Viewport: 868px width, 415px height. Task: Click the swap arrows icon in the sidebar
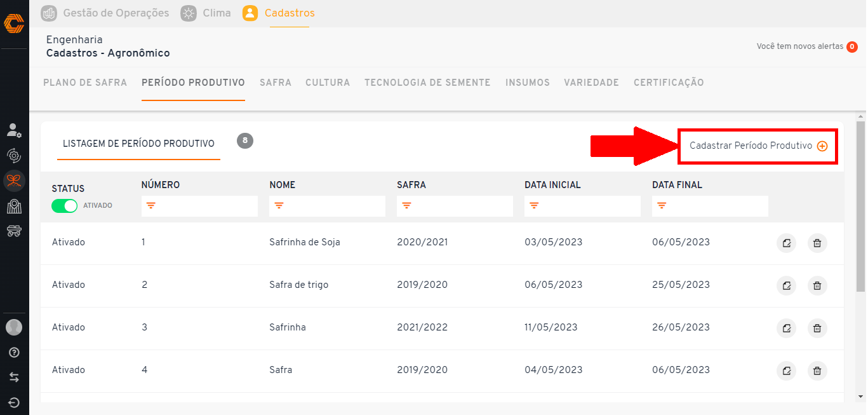[x=14, y=378]
